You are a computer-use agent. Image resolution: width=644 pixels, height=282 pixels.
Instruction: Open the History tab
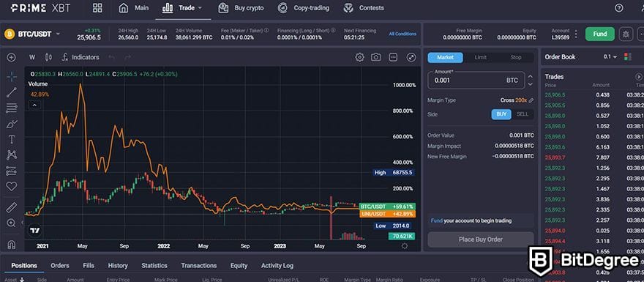118,266
